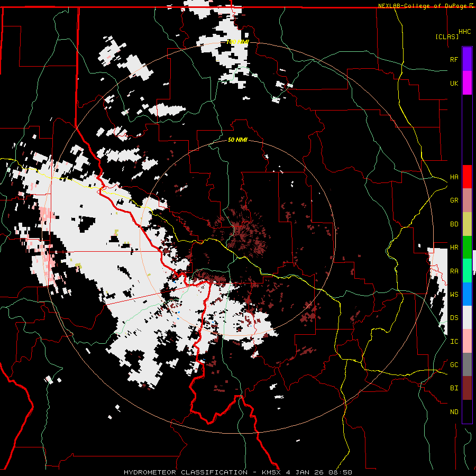
Task: Click the '100 NMI' range ring label
Action: coord(237,42)
